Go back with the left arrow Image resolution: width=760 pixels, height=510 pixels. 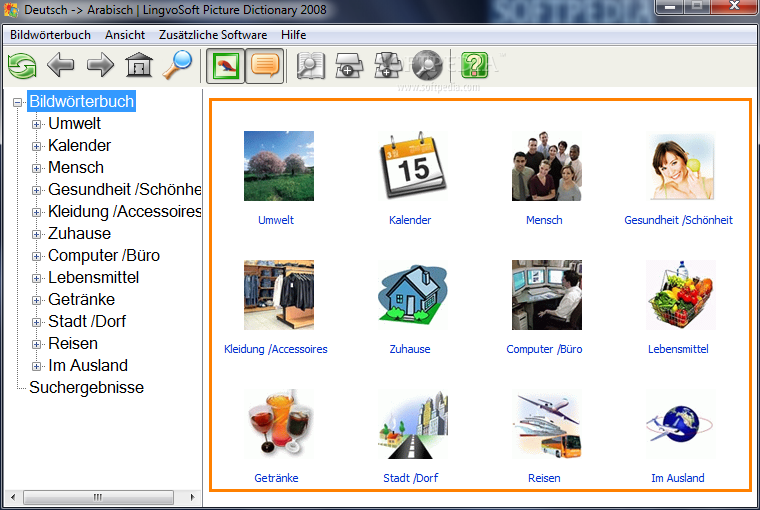coord(61,64)
